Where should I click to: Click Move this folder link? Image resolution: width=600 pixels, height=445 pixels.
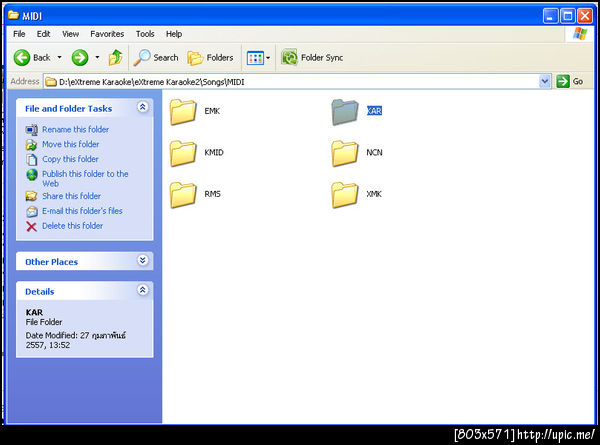click(x=70, y=144)
